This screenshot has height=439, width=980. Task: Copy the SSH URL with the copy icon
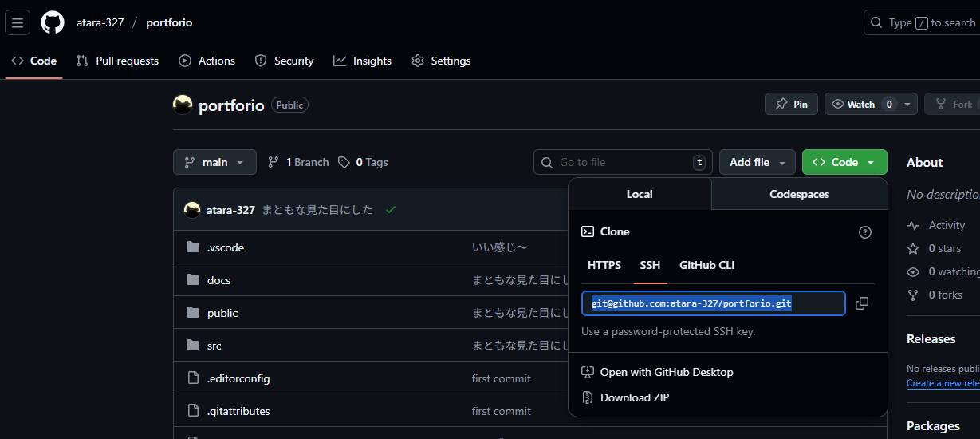[862, 303]
